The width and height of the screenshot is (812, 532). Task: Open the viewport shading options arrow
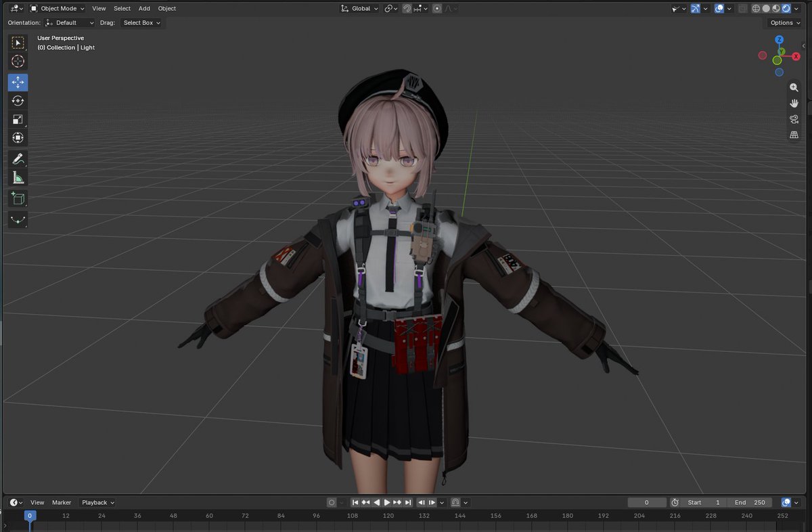point(796,8)
